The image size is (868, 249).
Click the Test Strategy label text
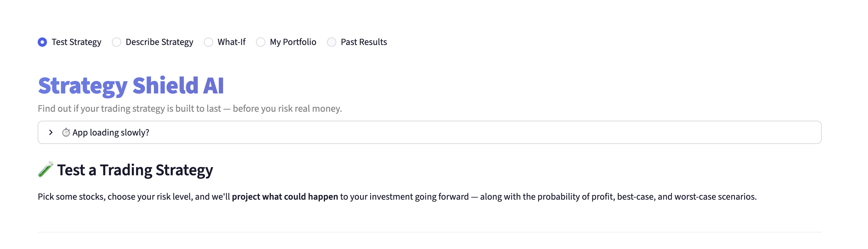[76, 42]
